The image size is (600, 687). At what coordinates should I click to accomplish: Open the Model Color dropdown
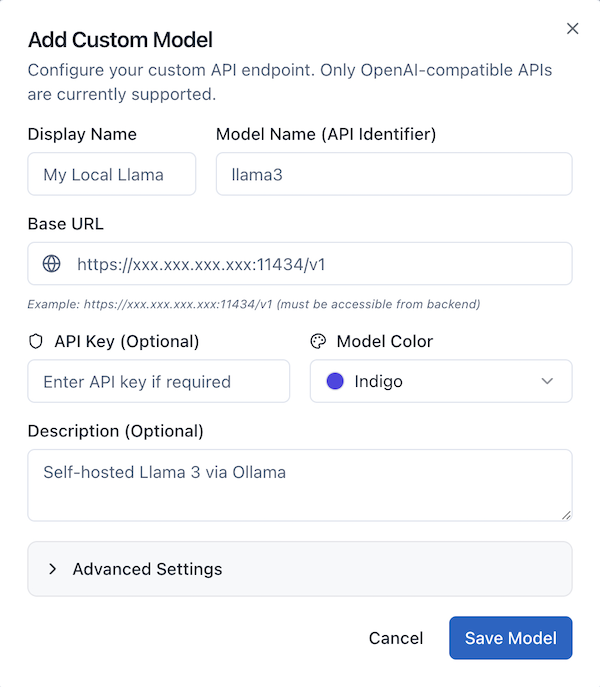click(440, 381)
